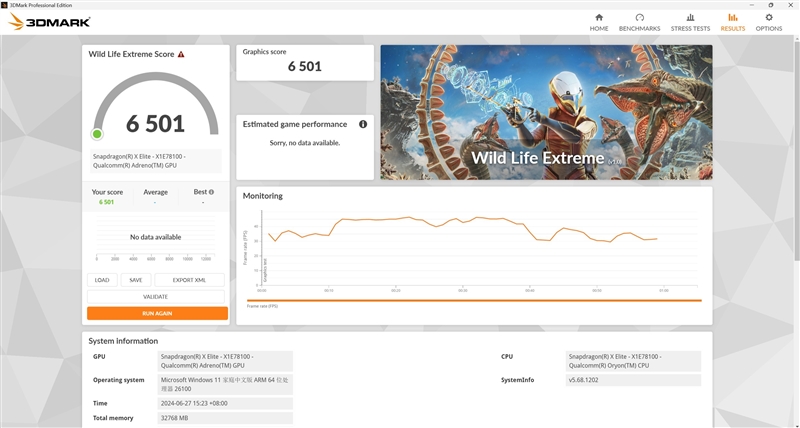
Task: Open the STRESS TESTS tab
Action: 690,23
